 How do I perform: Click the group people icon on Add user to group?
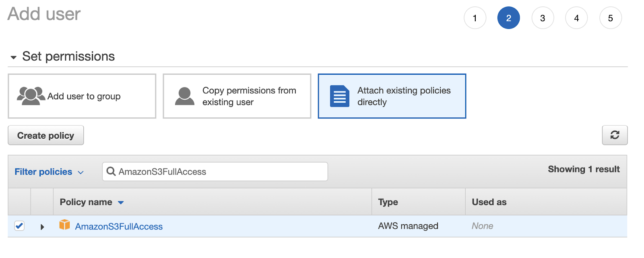click(x=31, y=96)
